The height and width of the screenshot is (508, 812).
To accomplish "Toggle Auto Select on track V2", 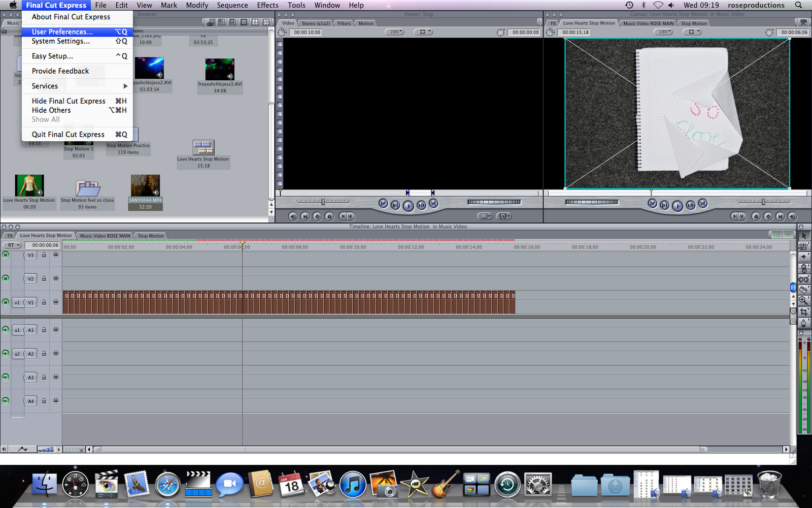I will [x=56, y=278].
